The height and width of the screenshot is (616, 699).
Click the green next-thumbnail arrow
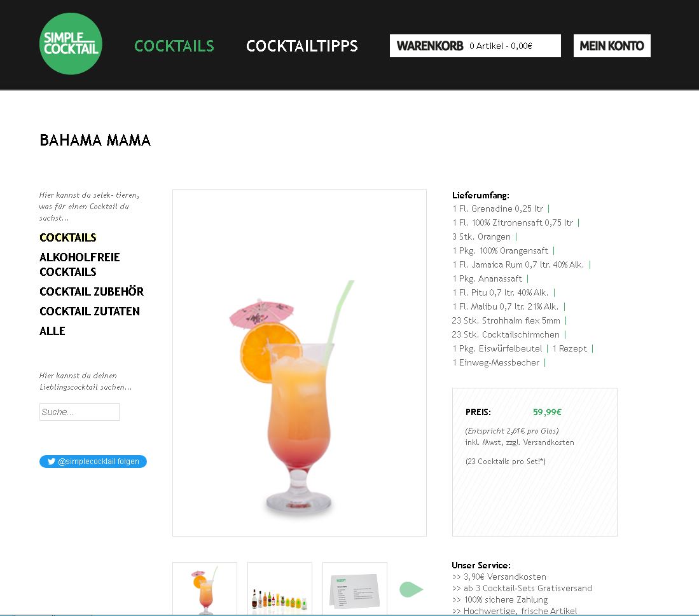(x=411, y=589)
